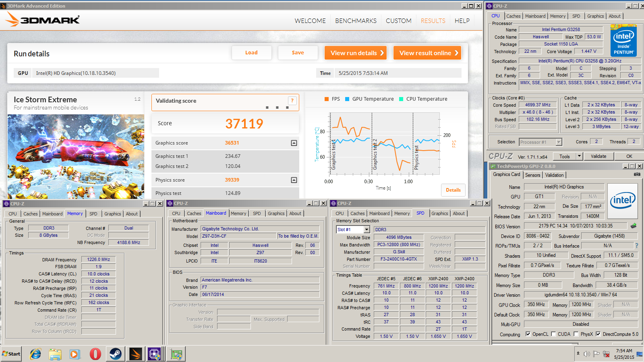The width and height of the screenshot is (644, 362).
Task: Click the GPU Temperature blue legend swatch
Action: pyautogui.click(x=347, y=99)
